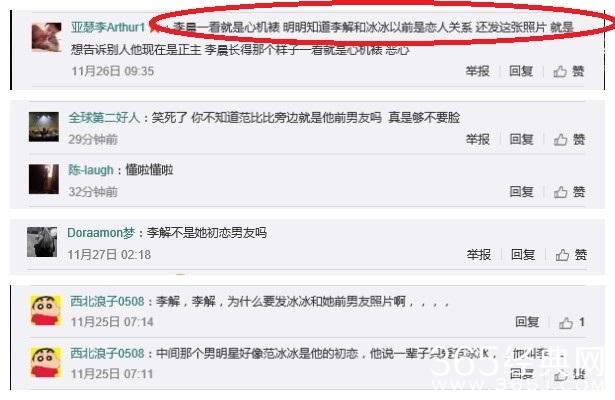Open Doraamon梦's avatar thumbnail

[42, 242]
